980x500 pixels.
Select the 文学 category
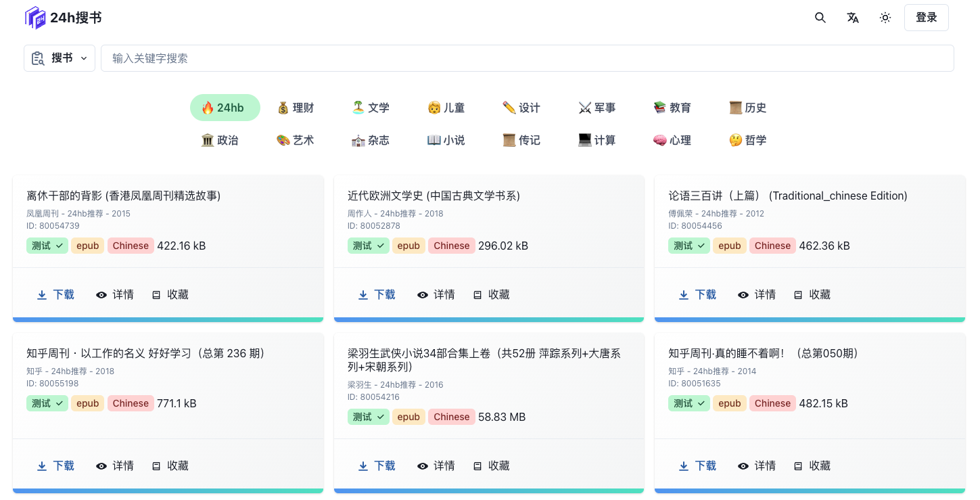tap(371, 108)
